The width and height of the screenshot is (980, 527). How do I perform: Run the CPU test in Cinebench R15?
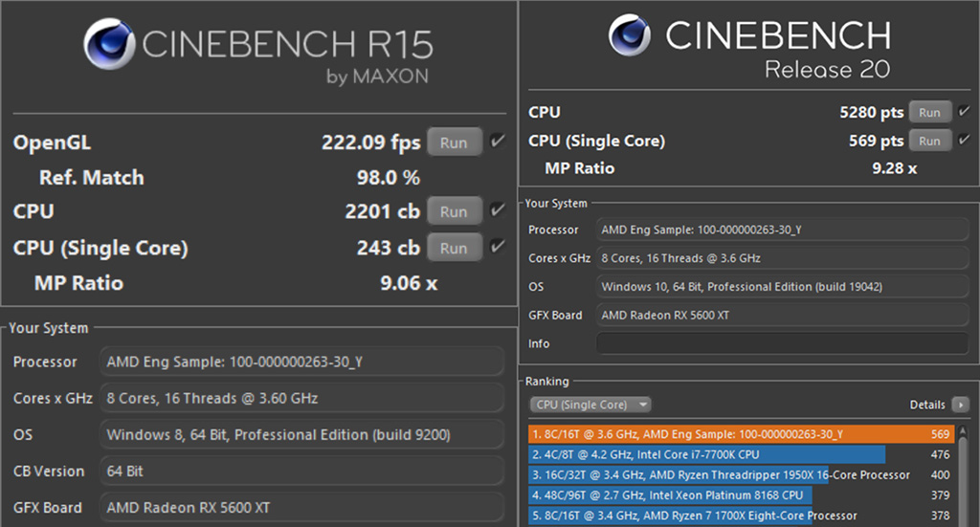[x=455, y=211]
